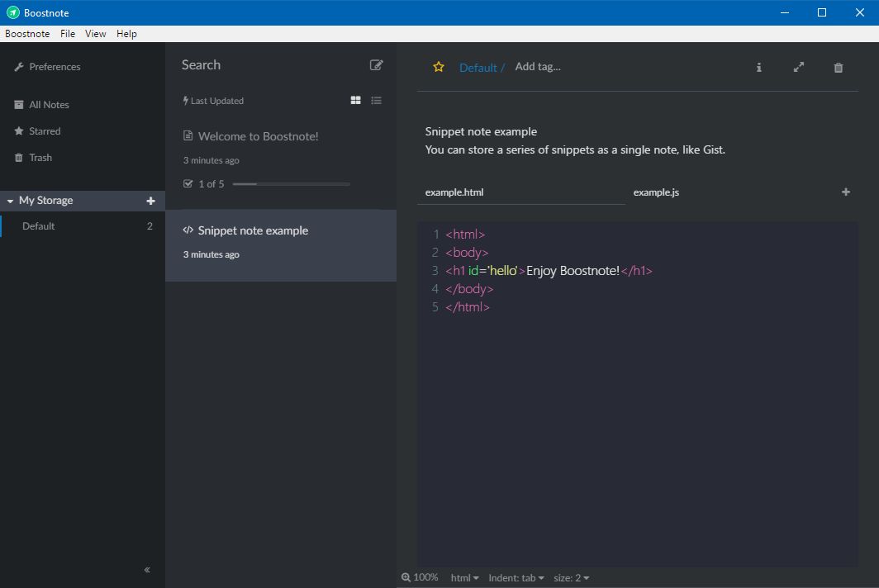
Task: Open the File menu
Action: click(x=68, y=34)
